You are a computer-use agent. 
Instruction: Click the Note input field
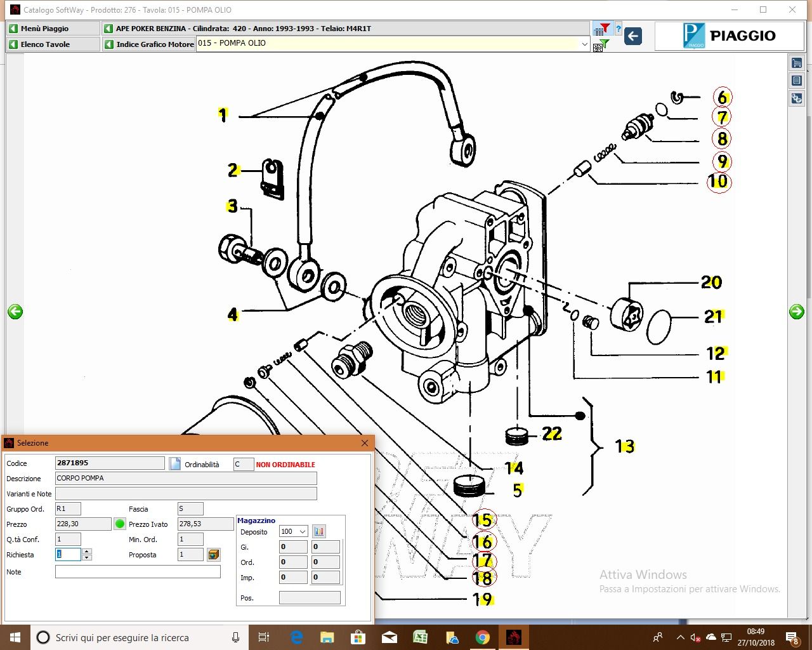138,572
